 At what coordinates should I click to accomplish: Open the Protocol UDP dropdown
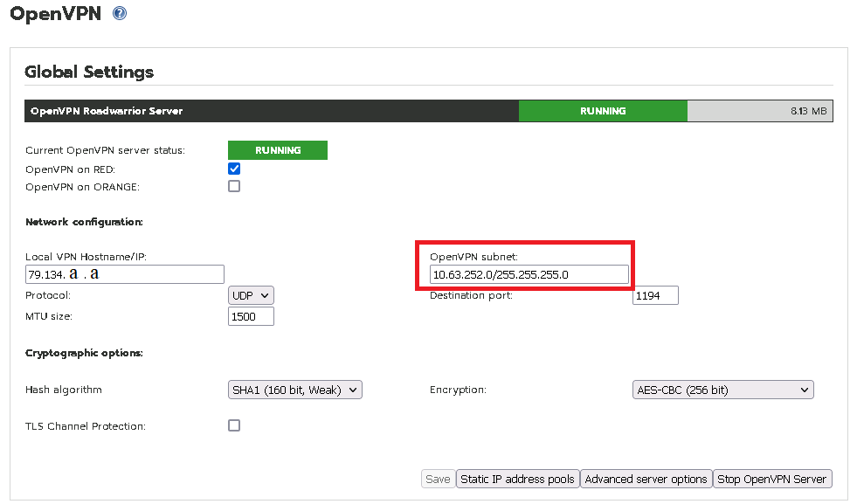click(251, 296)
